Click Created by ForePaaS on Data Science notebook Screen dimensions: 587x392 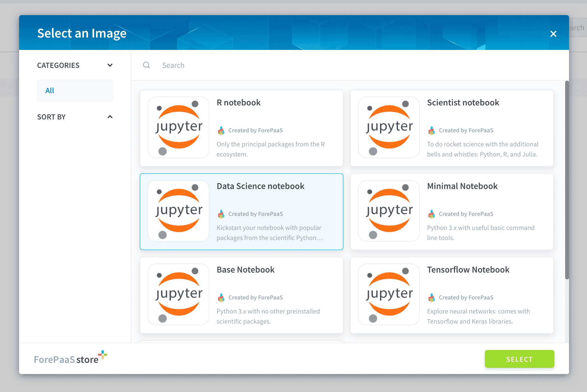coord(256,214)
